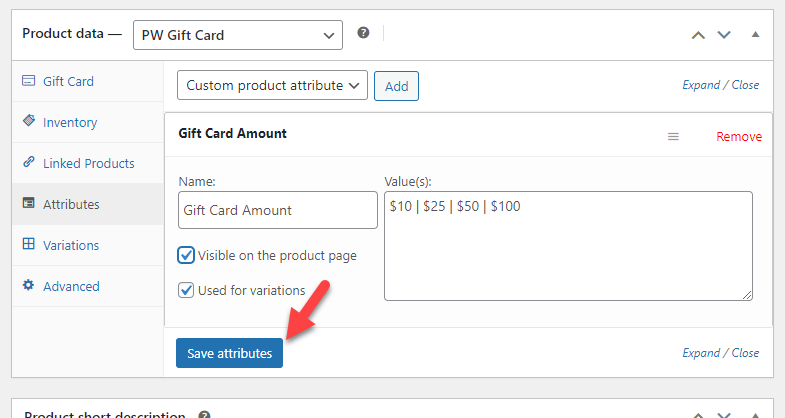Click the Linked Products chain icon

click(29, 162)
